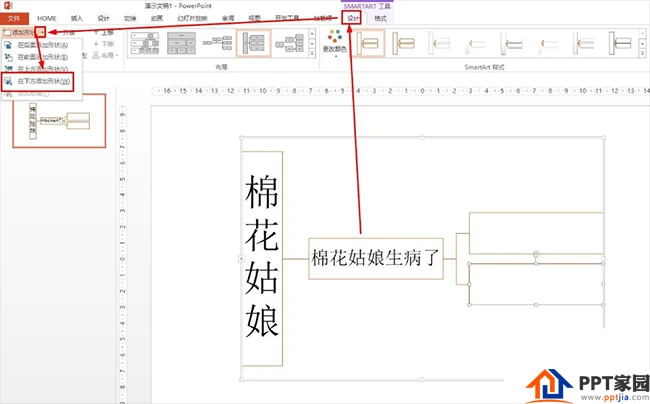Switch to the HOME ribbon tab
Viewport: 650px width, 404px height.
coord(46,19)
